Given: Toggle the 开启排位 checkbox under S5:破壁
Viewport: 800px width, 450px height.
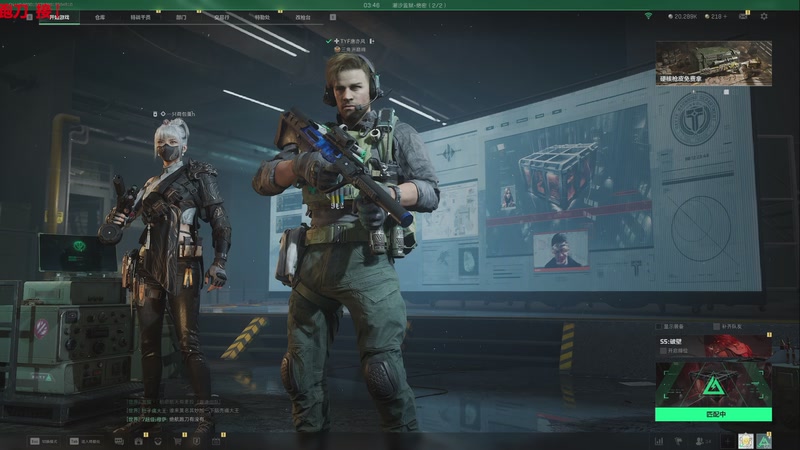Looking at the screenshot, I should pyautogui.click(x=663, y=351).
